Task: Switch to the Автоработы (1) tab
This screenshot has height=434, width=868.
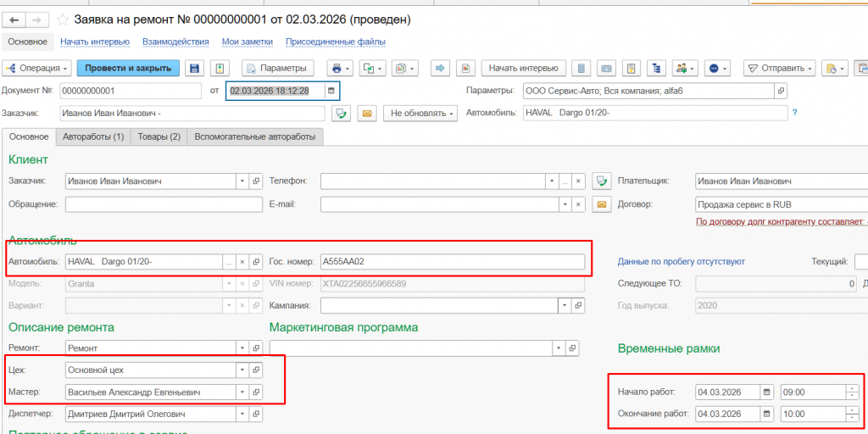Action: 93,136
